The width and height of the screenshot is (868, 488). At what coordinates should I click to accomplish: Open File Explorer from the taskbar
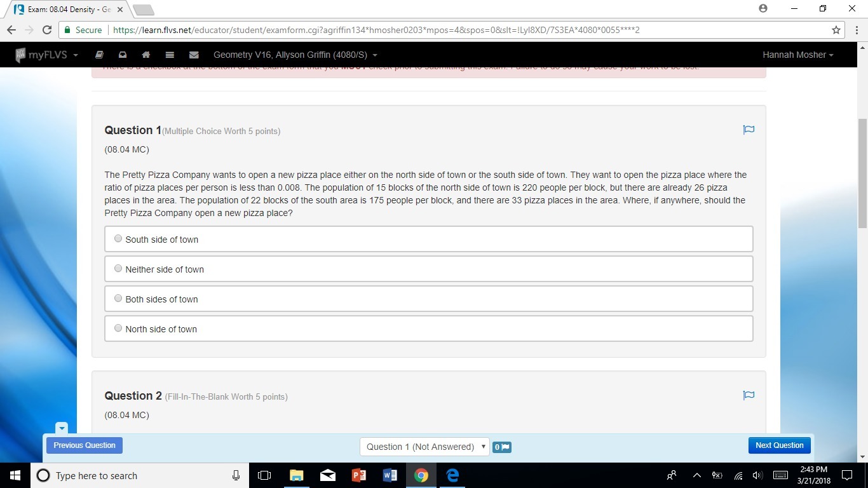296,475
